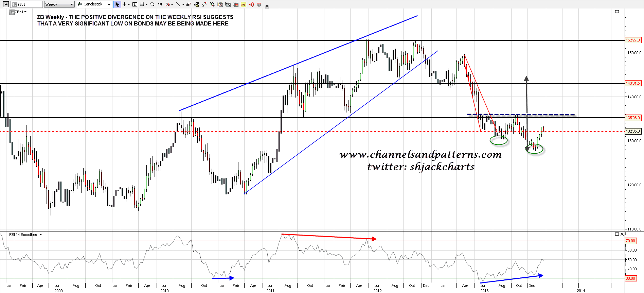Toggle the red magnet snap icon
This screenshot has height=293, width=644.
(259, 4)
